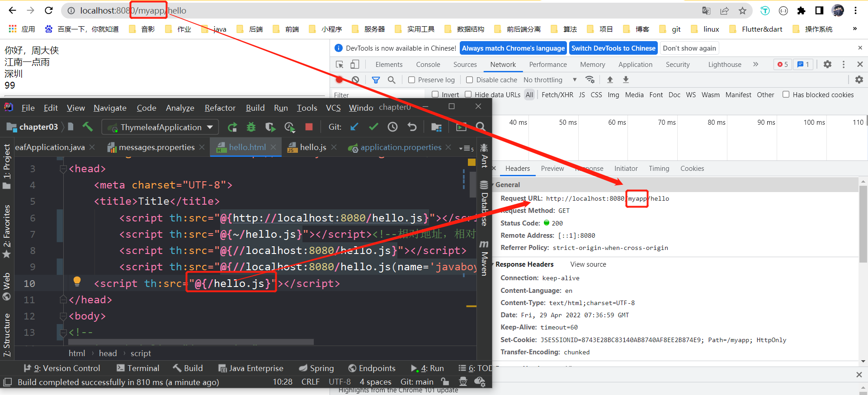Open the Refactor menu in IntelliJ

pyautogui.click(x=220, y=108)
